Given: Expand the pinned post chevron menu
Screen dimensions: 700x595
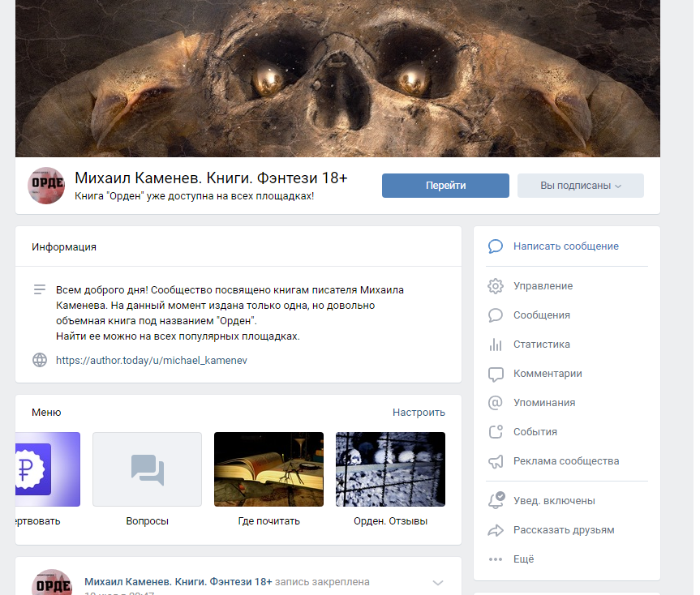Looking at the screenshot, I should coord(438,582).
